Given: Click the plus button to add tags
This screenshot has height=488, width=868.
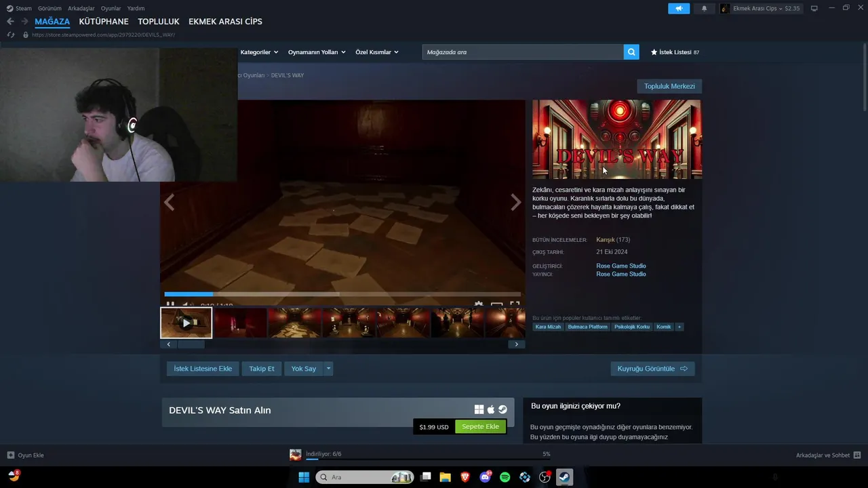Looking at the screenshot, I should pos(679,327).
